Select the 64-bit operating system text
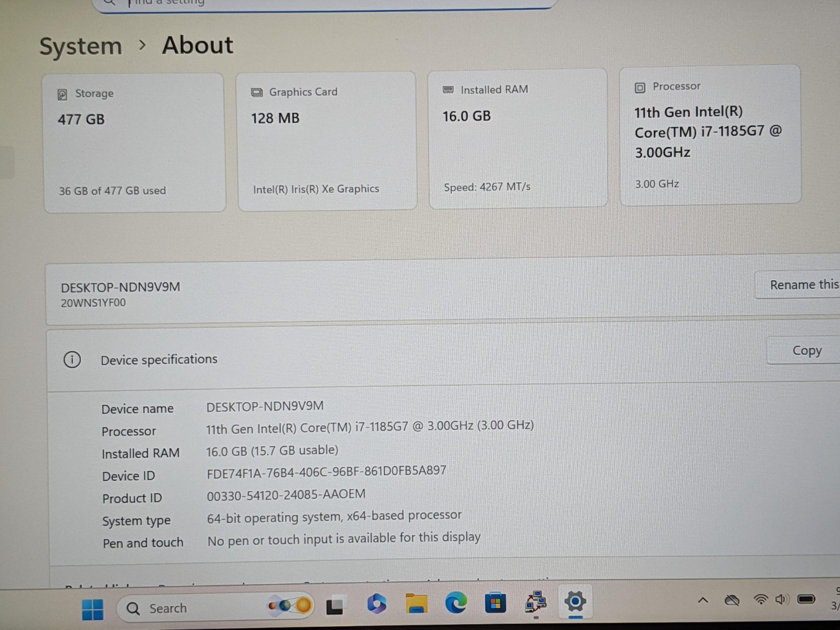This screenshot has height=630, width=840. tap(334, 517)
